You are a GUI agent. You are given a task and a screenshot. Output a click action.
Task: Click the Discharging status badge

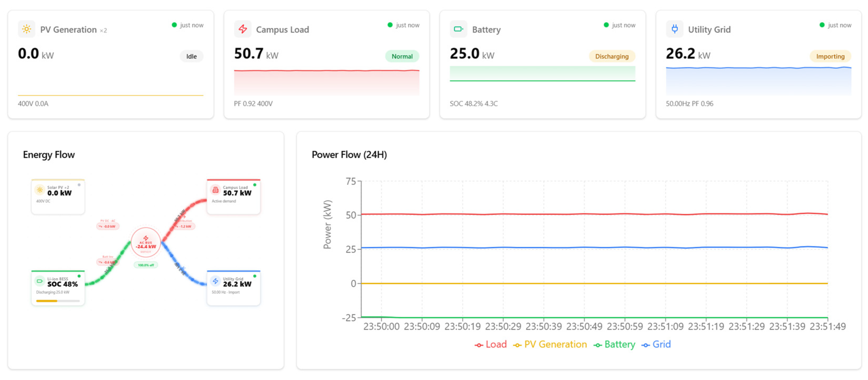coord(612,56)
